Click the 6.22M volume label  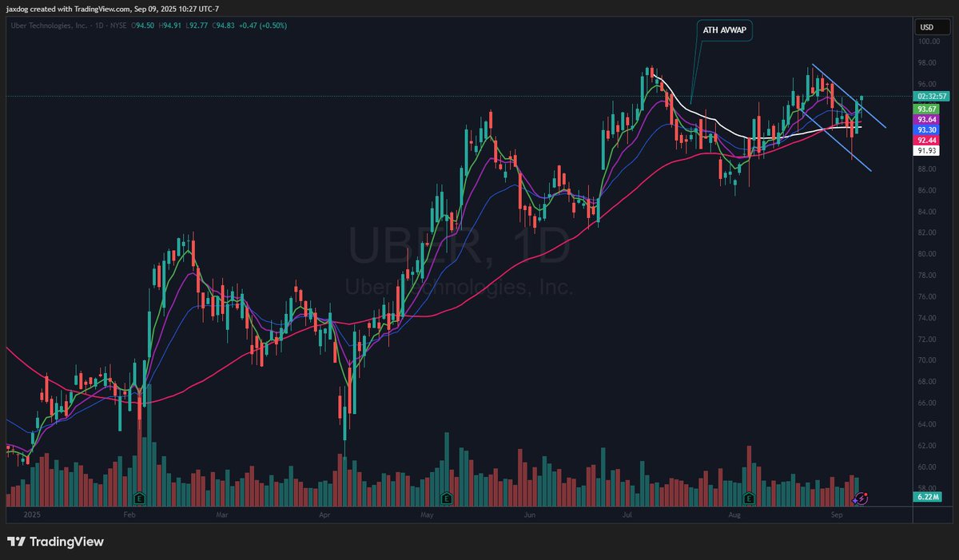(927, 497)
